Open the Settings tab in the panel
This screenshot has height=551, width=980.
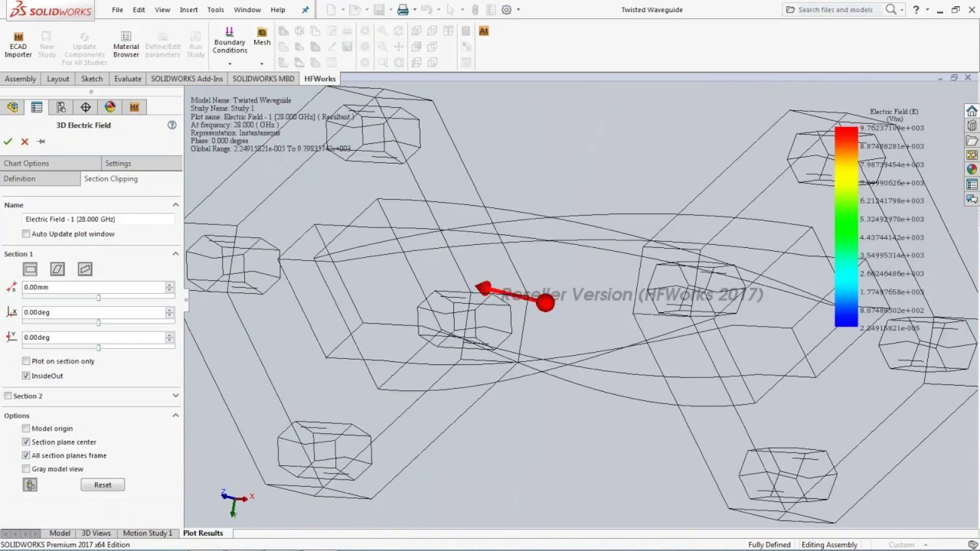click(142, 163)
